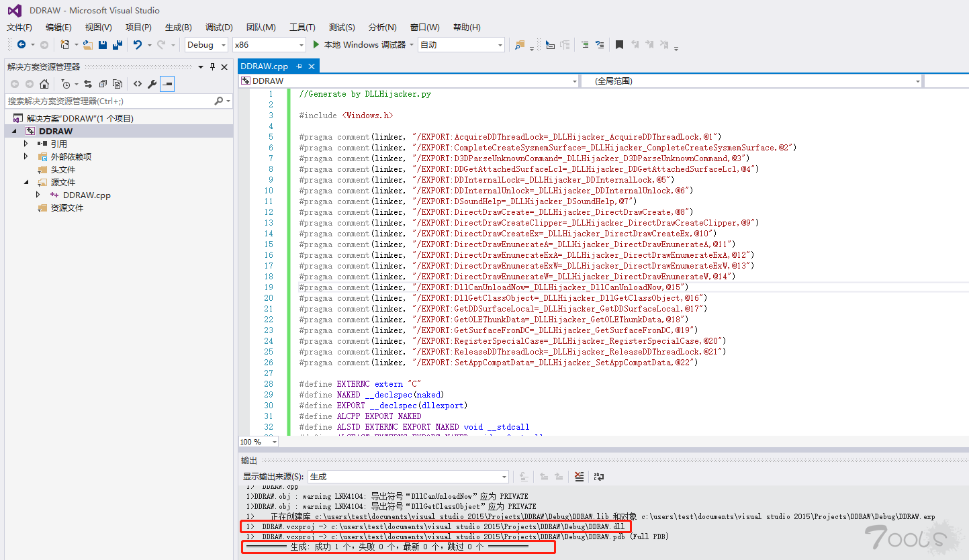Open Solution Explorer window options dropdown arrow

[200, 66]
